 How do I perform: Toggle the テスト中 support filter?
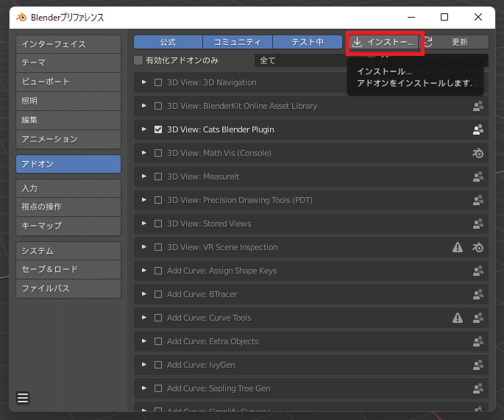[308, 42]
